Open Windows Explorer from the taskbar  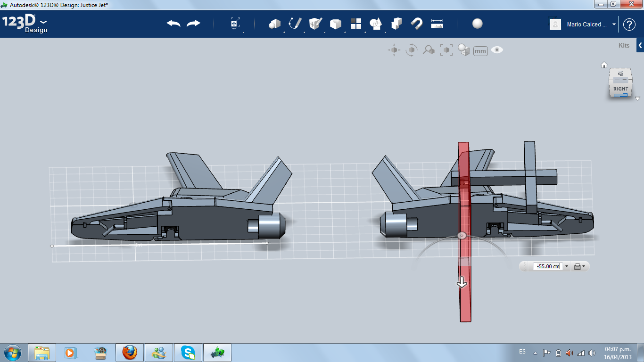[x=42, y=353]
